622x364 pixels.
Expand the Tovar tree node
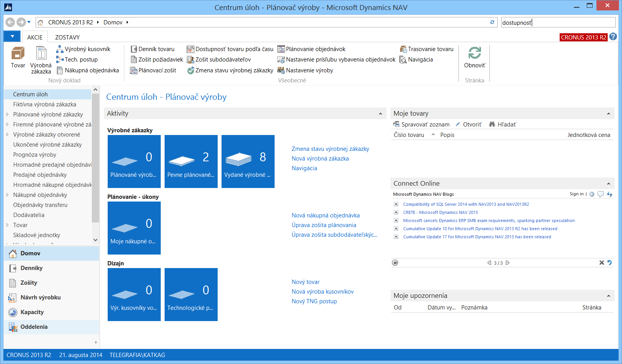(x=7, y=225)
